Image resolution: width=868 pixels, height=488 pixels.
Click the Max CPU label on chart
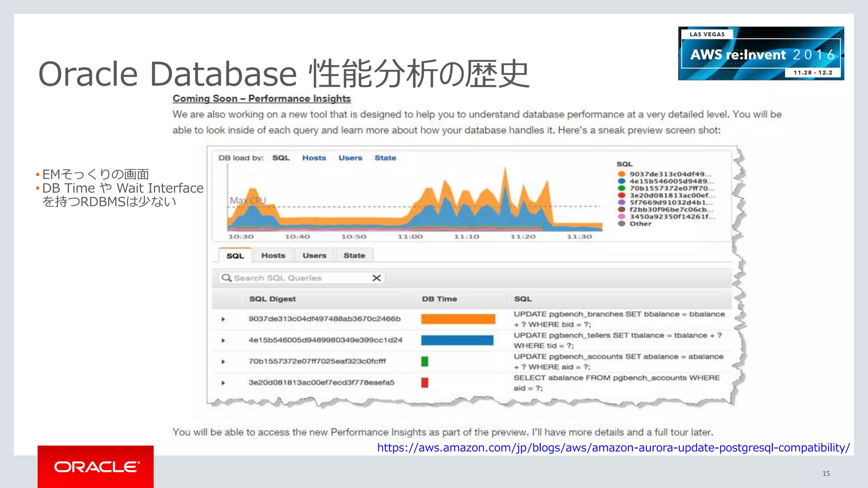(x=248, y=200)
